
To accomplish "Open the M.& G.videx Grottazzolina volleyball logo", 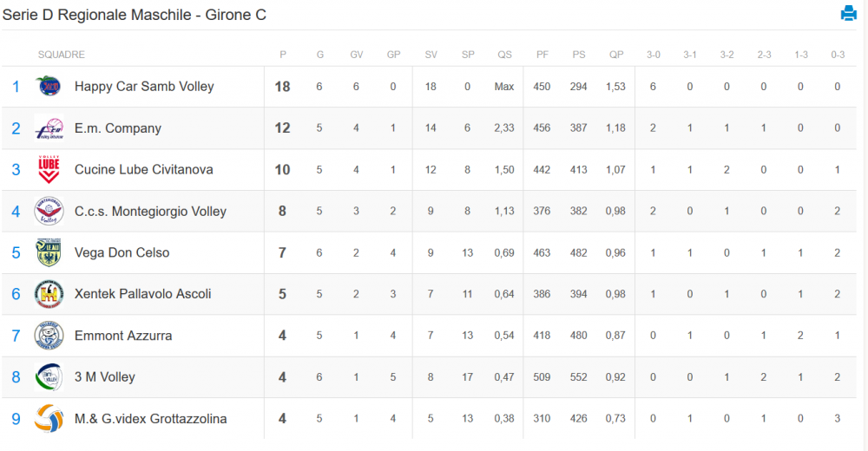I will click(x=49, y=418).
